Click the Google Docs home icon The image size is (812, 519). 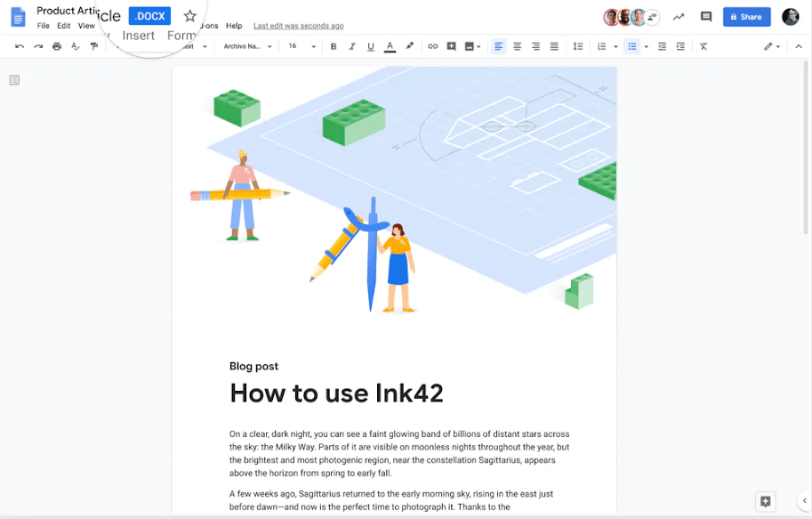coord(18,17)
